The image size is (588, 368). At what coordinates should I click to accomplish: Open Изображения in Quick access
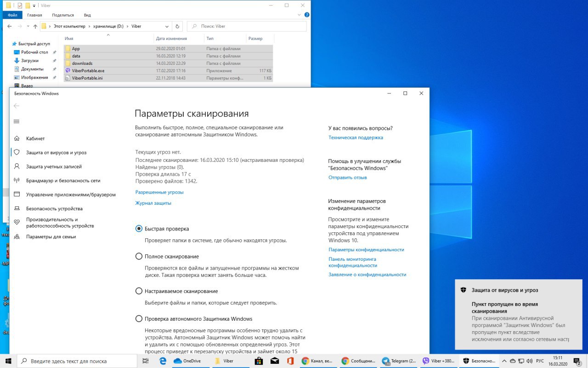pos(34,77)
